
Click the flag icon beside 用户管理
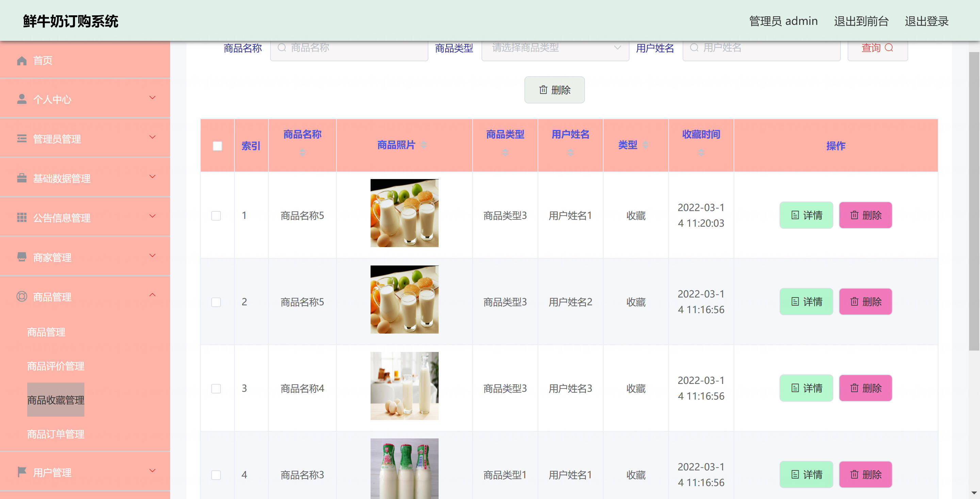click(22, 472)
